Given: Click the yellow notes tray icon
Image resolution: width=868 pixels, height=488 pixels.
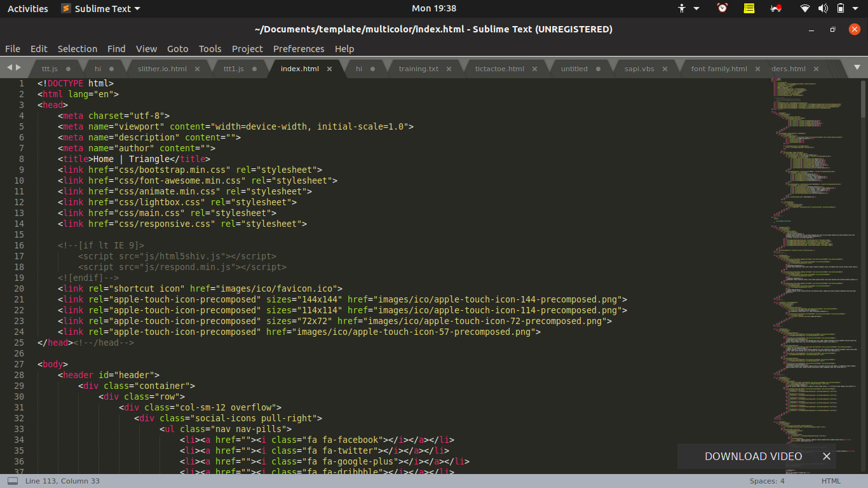Looking at the screenshot, I should click(x=749, y=8).
